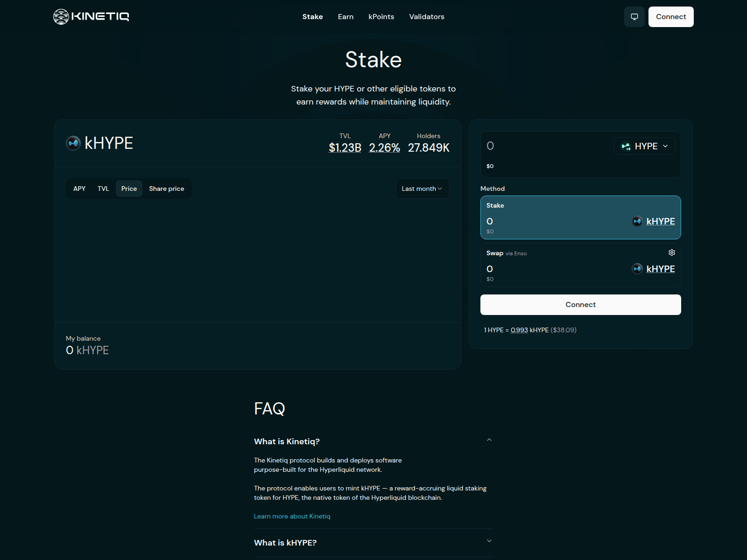Image resolution: width=747 pixels, height=560 pixels.
Task: Open the Earn nav item
Action: point(345,17)
